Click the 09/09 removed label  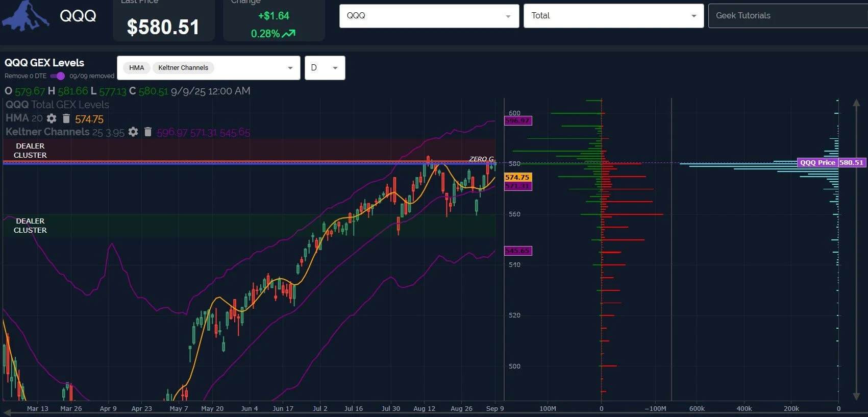click(x=92, y=76)
